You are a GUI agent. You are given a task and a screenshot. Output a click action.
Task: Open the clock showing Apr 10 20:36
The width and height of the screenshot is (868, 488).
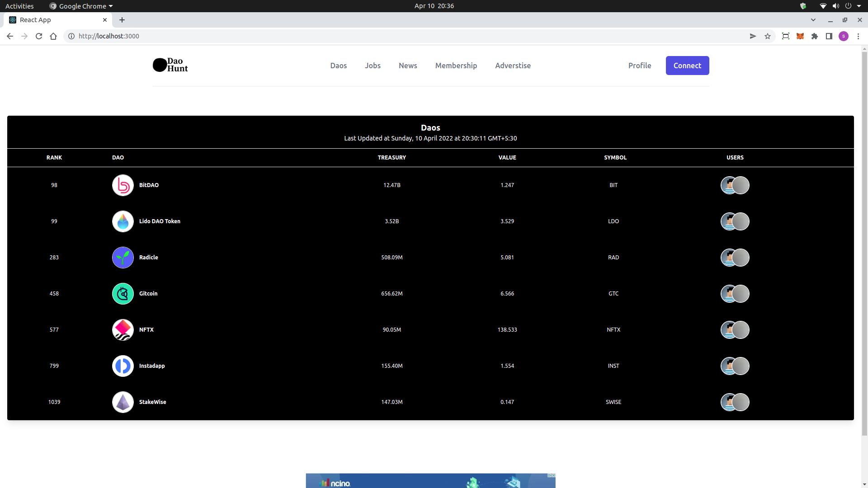(x=434, y=6)
